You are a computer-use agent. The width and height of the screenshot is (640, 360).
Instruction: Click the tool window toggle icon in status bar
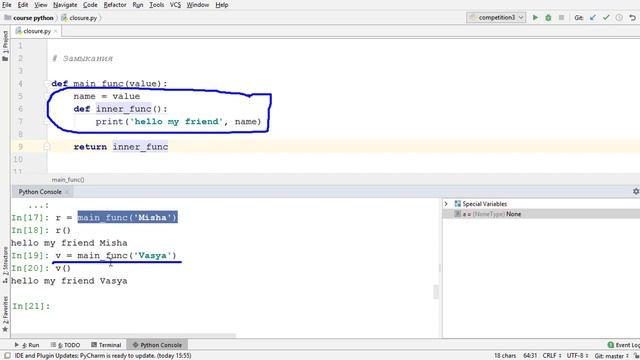tap(7, 356)
